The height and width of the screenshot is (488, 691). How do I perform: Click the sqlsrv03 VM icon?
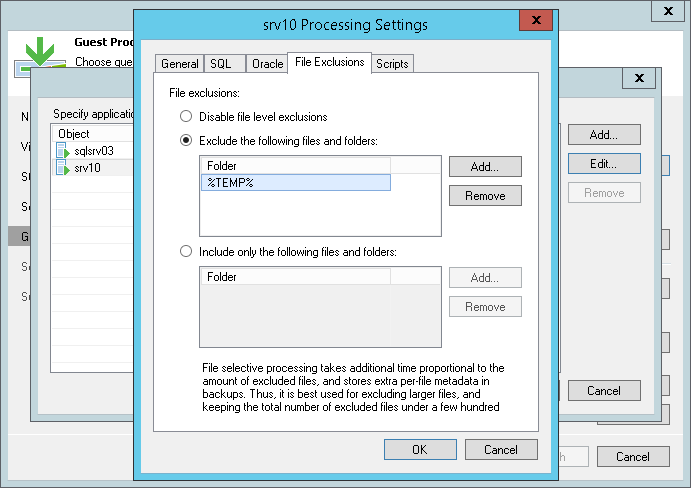pos(63,150)
